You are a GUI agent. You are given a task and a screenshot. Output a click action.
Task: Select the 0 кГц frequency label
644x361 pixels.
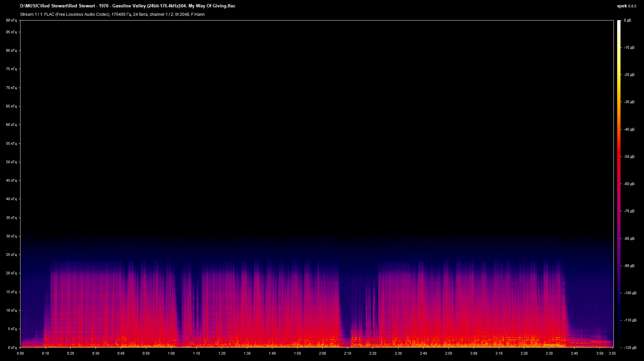[12, 348]
